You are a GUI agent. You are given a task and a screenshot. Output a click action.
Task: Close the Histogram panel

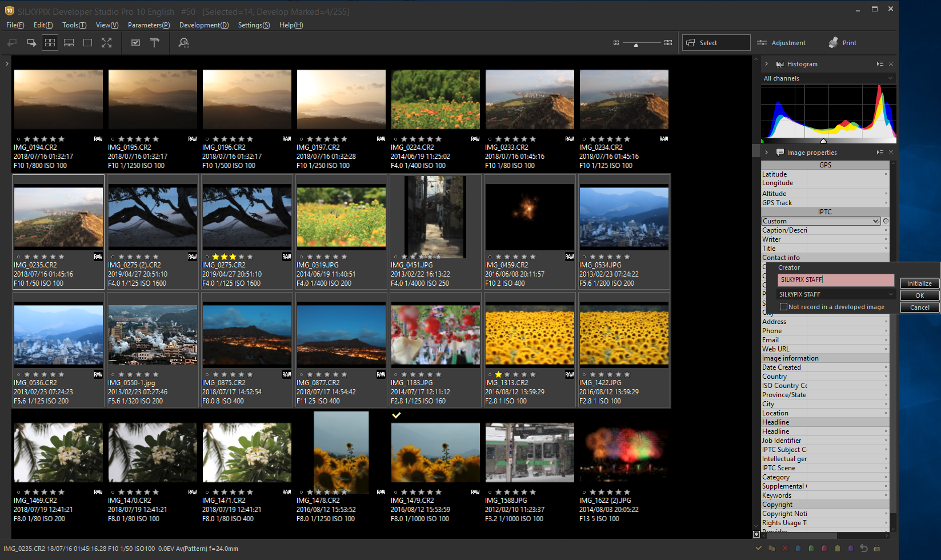(891, 64)
